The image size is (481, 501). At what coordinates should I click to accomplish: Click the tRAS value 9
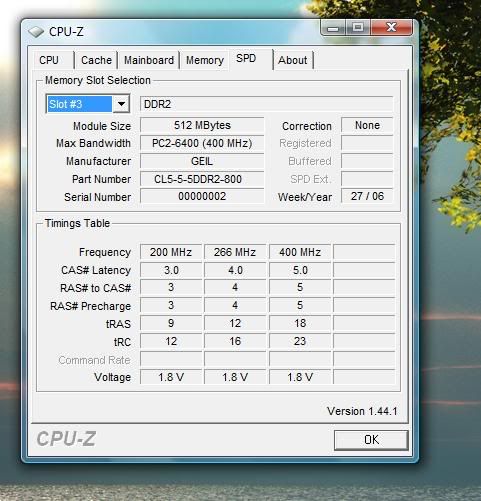(171, 323)
